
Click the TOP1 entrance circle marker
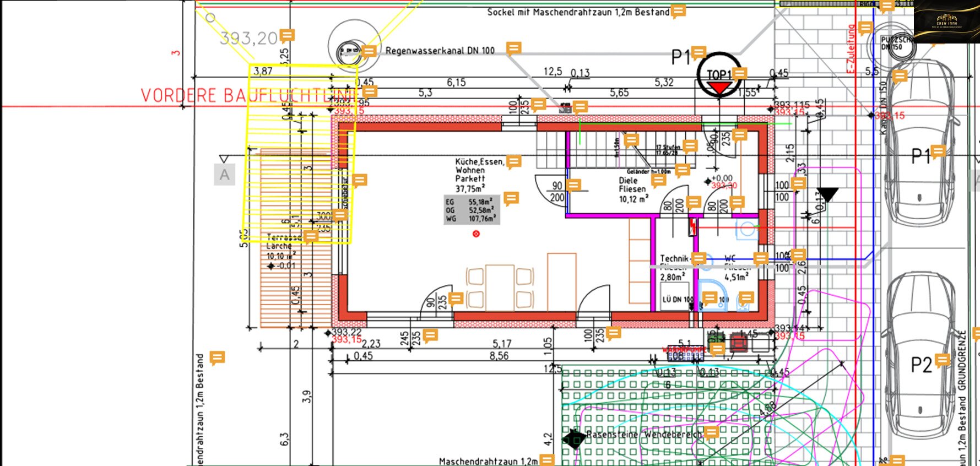pos(718,75)
